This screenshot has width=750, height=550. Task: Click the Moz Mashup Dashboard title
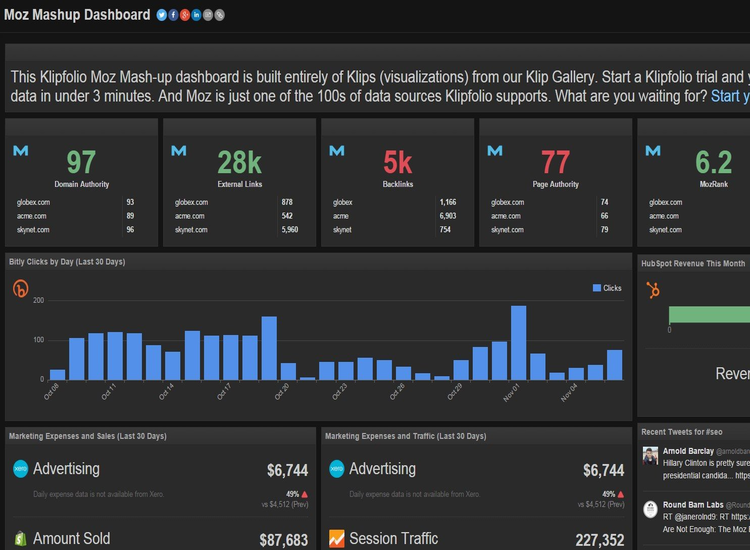77,15
